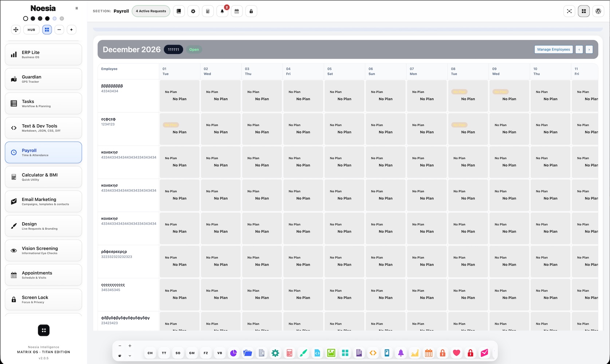Click orange code brackets dock icon
The width and height of the screenshot is (610, 364).
373,353
